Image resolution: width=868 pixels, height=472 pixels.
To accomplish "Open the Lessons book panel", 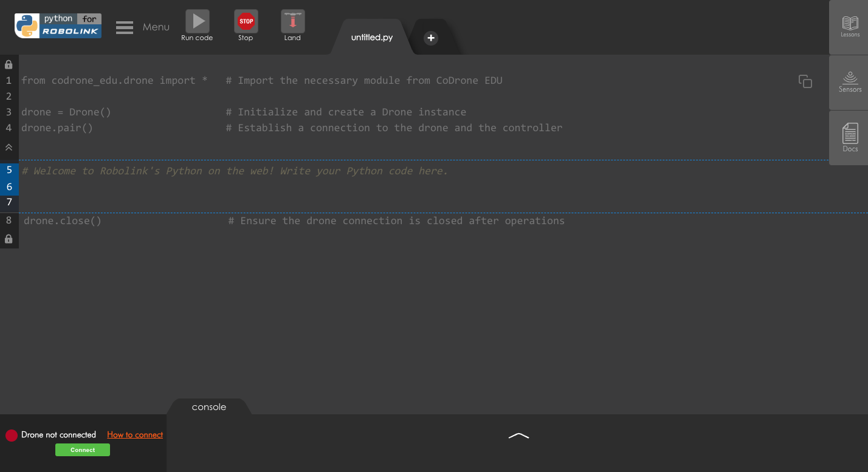I will (x=850, y=27).
